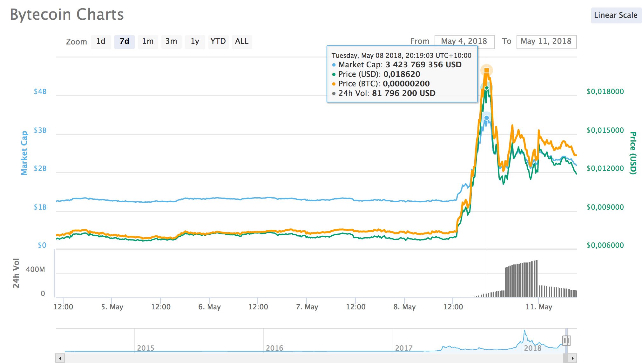Click the green Price (USD) diamond marker

(487, 88)
